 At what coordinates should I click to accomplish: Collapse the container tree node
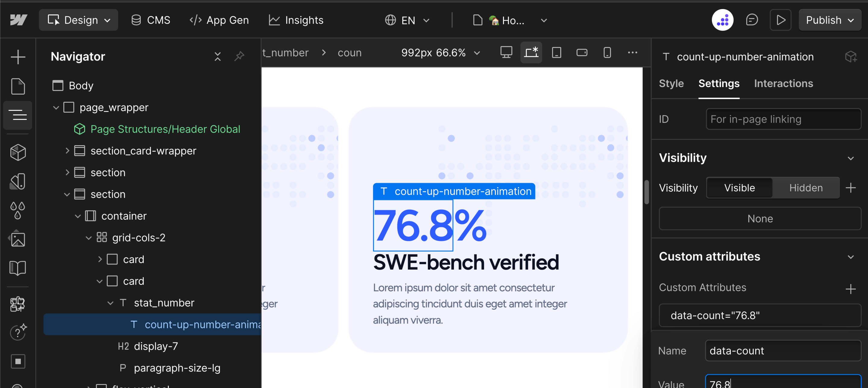coord(78,216)
